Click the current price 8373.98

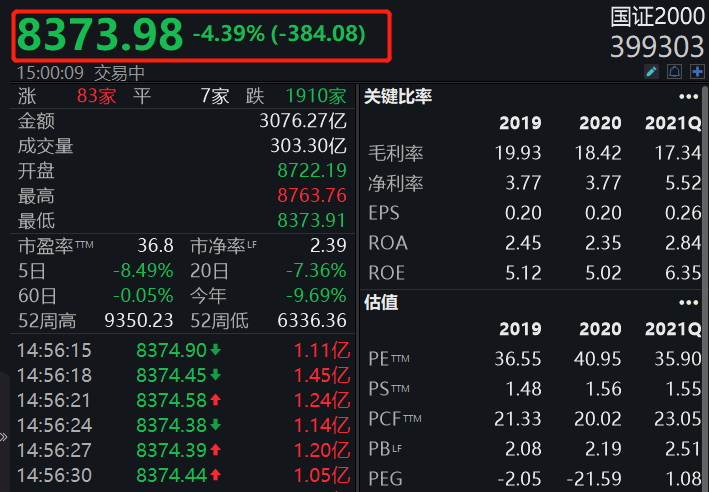point(100,35)
